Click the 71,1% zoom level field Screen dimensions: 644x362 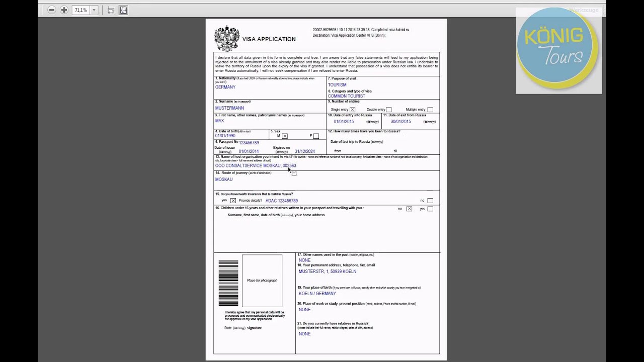(80, 10)
